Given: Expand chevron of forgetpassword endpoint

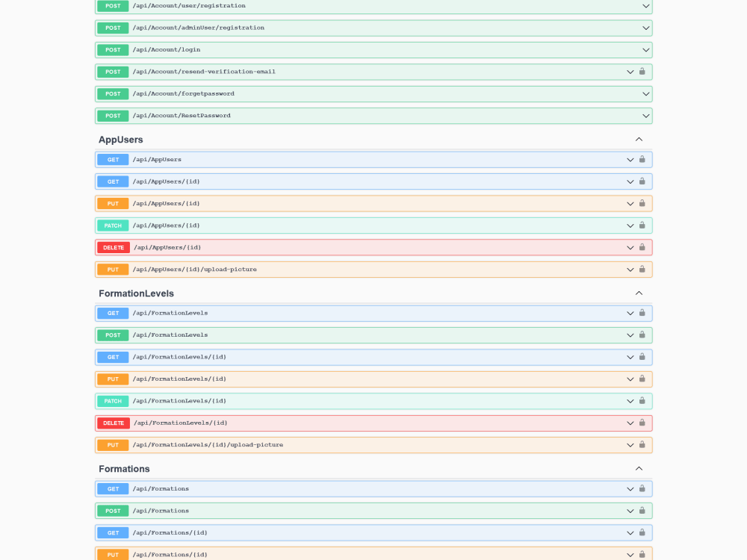Looking at the screenshot, I should [x=645, y=94].
